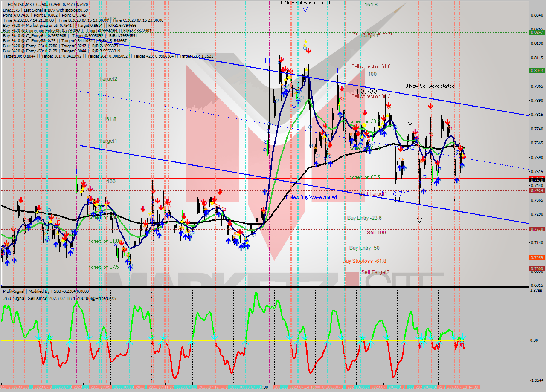Click the 0.00 indicator zero level value
The width and height of the screenshot is (546, 392).
(x=534, y=340)
